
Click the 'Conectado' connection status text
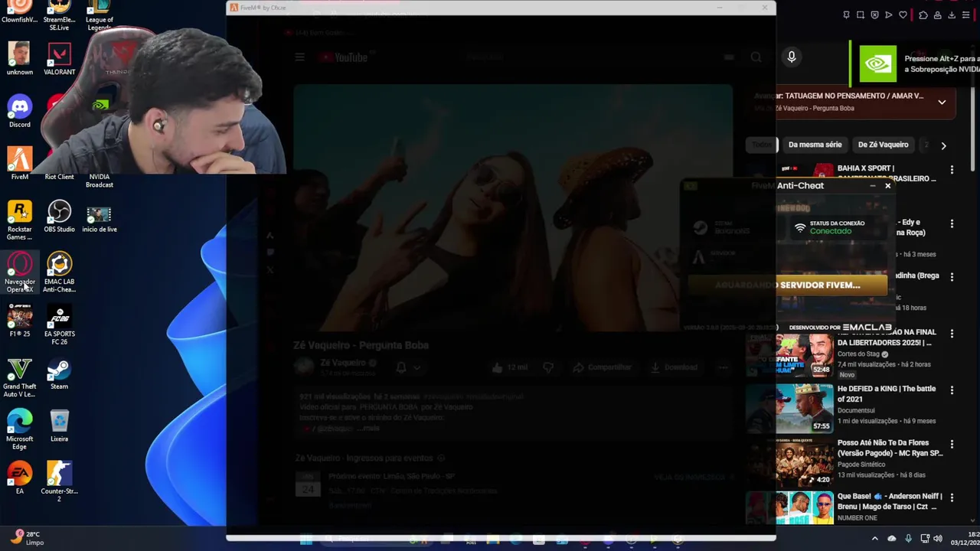pyautogui.click(x=831, y=231)
